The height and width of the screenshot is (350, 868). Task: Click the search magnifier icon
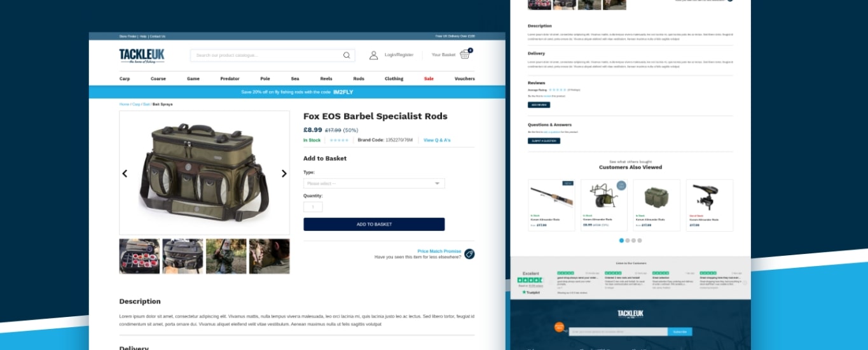pos(347,55)
